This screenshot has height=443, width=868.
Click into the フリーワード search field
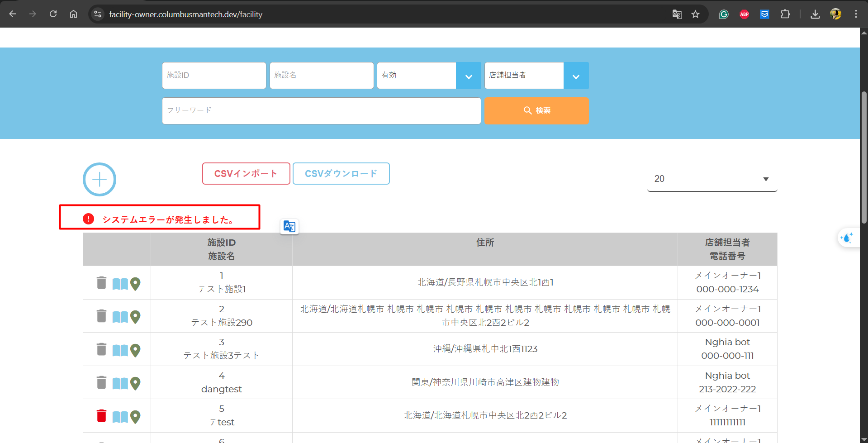(x=321, y=111)
